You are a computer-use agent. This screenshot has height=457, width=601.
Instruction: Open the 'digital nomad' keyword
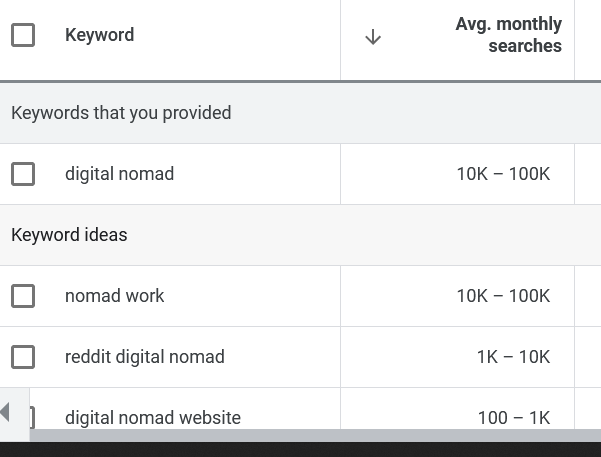(119, 174)
